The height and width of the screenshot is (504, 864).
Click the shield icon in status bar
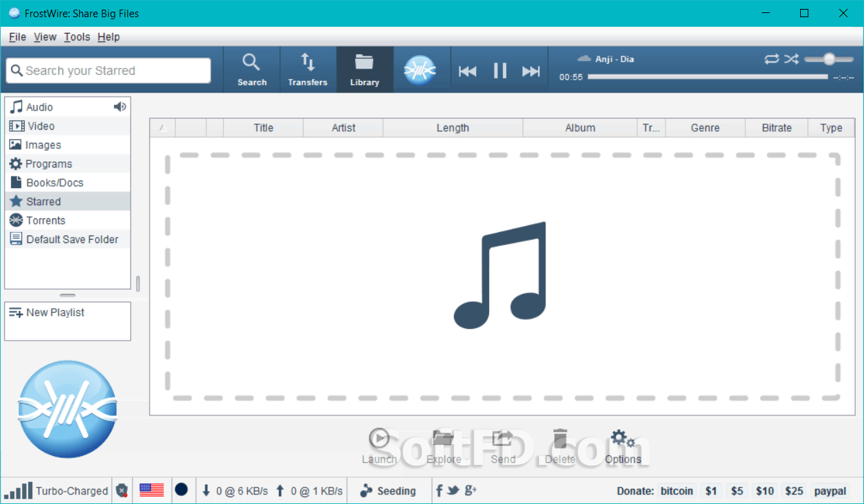122,490
